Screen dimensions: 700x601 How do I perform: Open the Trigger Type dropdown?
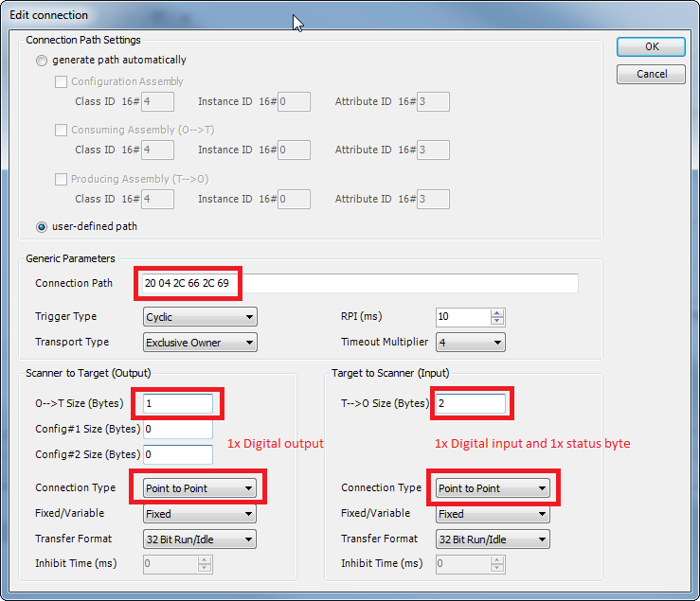click(200, 317)
